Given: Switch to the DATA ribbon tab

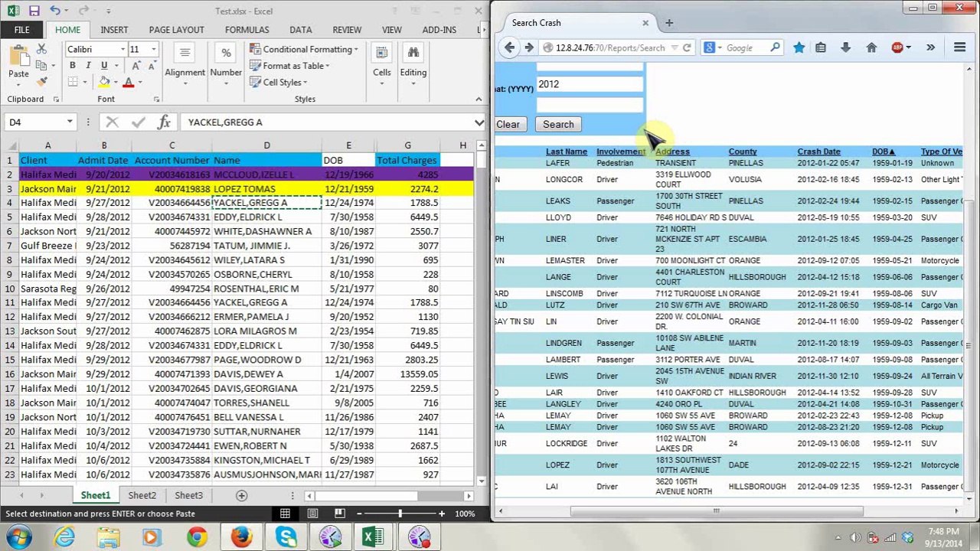Looking at the screenshot, I should [x=301, y=30].
